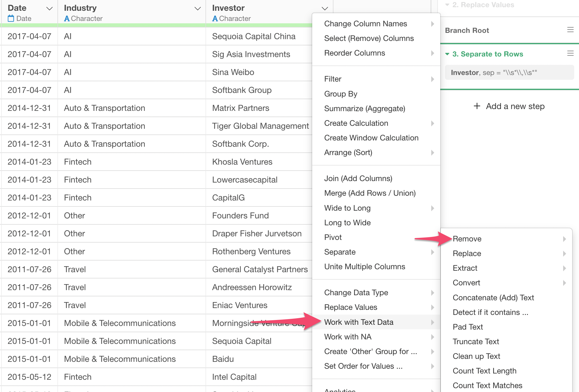Open the Date column dropdown arrow
579x392 pixels.
click(49, 8)
